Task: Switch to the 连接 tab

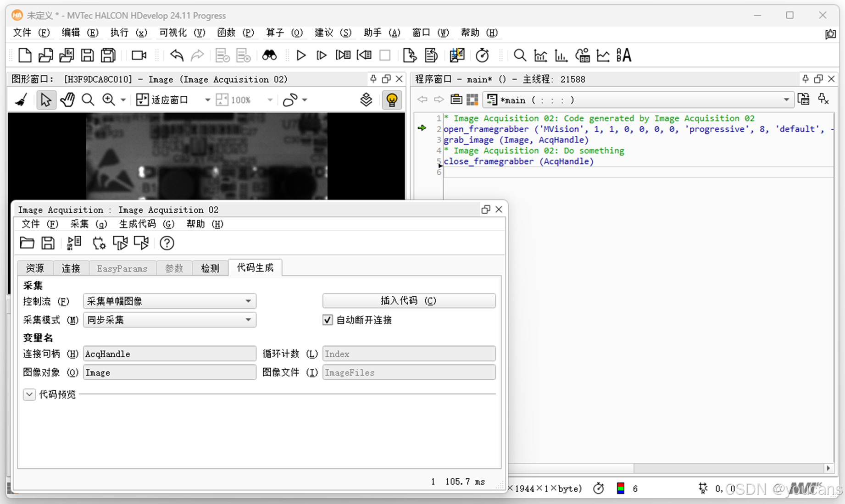Action: point(71,268)
